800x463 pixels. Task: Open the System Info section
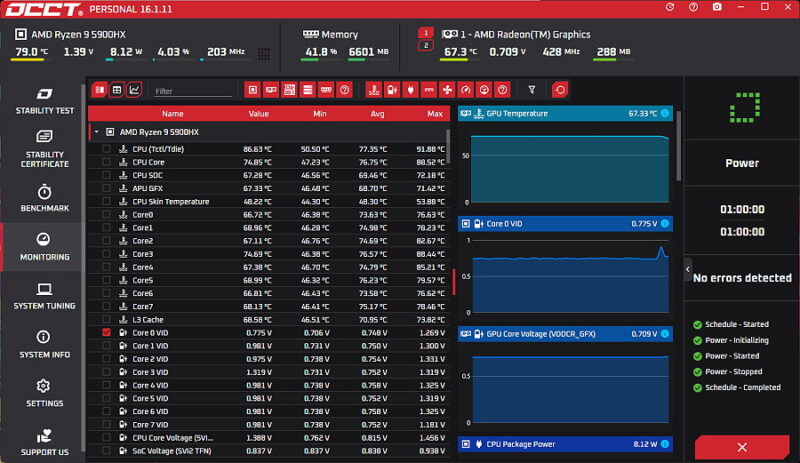coord(44,345)
